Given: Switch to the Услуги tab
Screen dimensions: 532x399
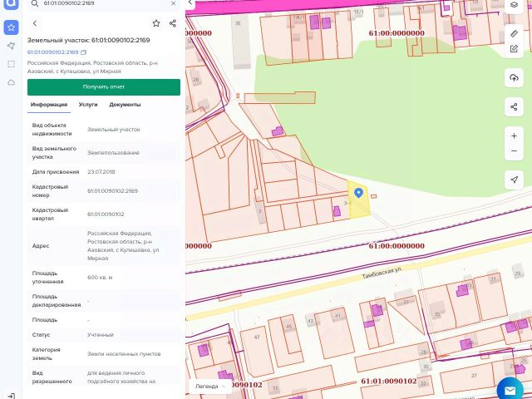Looking at the screenshot, I should pyautogui.click(x=88, y=105).
